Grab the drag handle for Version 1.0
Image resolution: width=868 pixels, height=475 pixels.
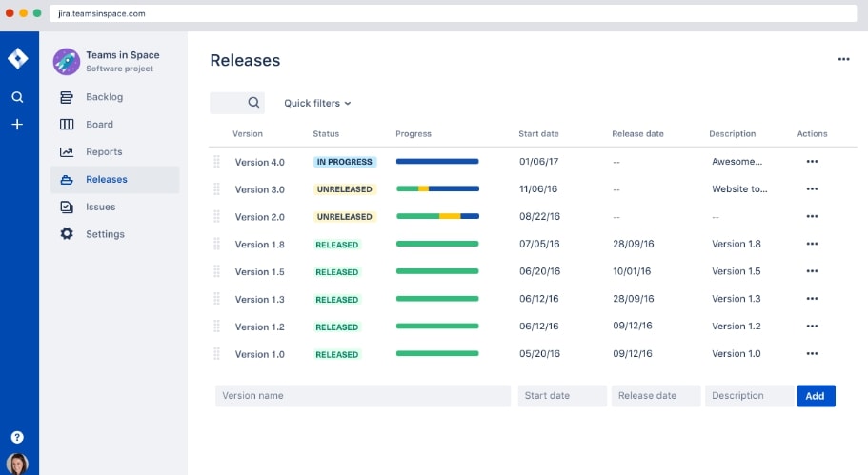tap(216, 353)
